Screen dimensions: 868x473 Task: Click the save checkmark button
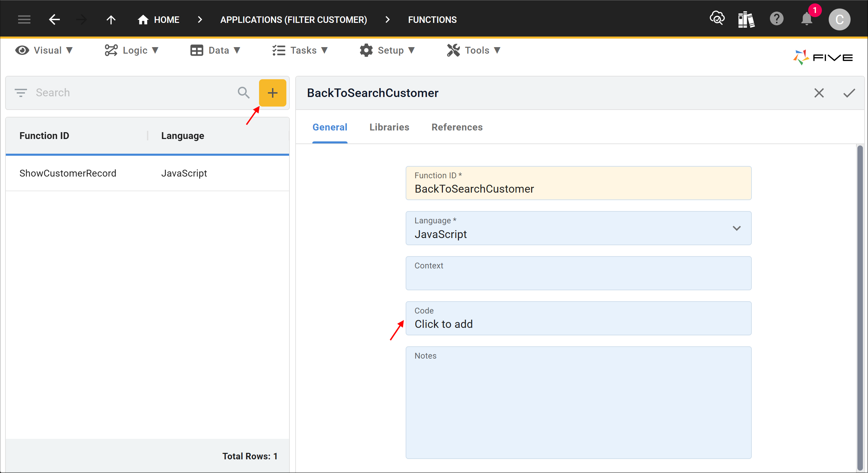pos(849,93)
